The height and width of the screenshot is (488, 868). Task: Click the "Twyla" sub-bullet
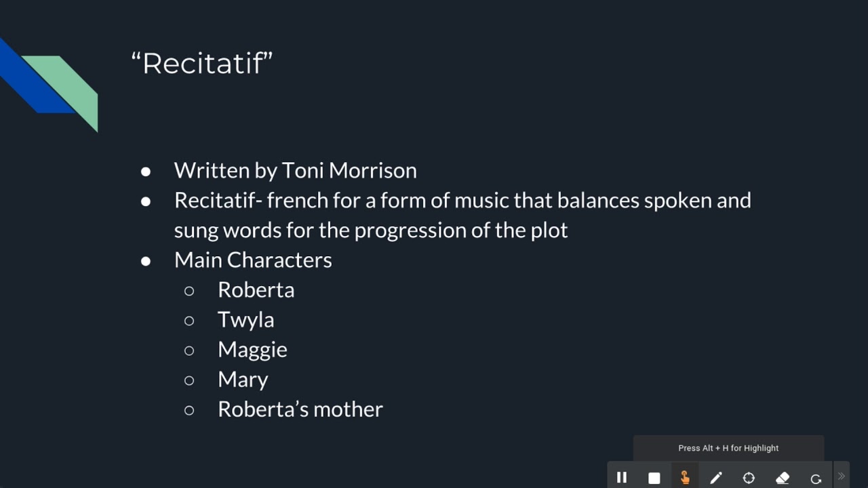point(245,320)
